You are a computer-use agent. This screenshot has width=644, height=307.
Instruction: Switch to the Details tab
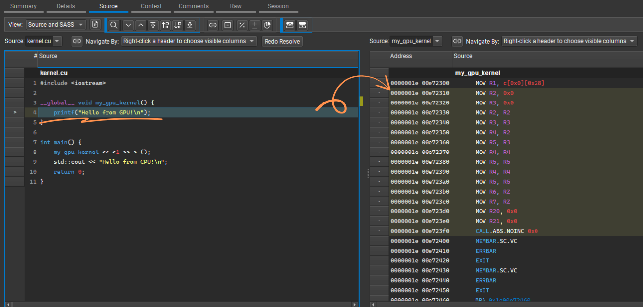[x=66, y=6]
